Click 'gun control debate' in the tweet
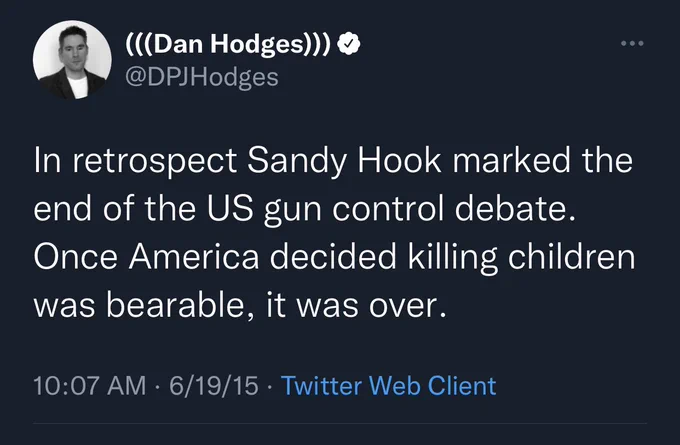Screen dimensions: 680x445 point(420,209)
